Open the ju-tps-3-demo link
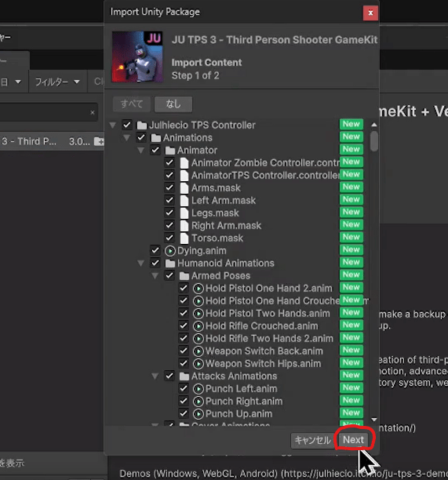The image size is (448, 480). pyautogui.click(x=364, y=473)
